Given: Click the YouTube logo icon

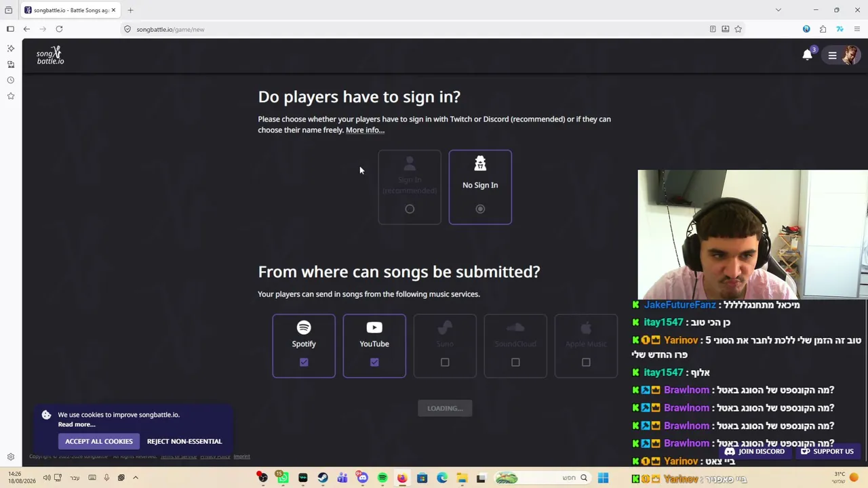Looking at the screenshot, I should click(x=374, y=327).
